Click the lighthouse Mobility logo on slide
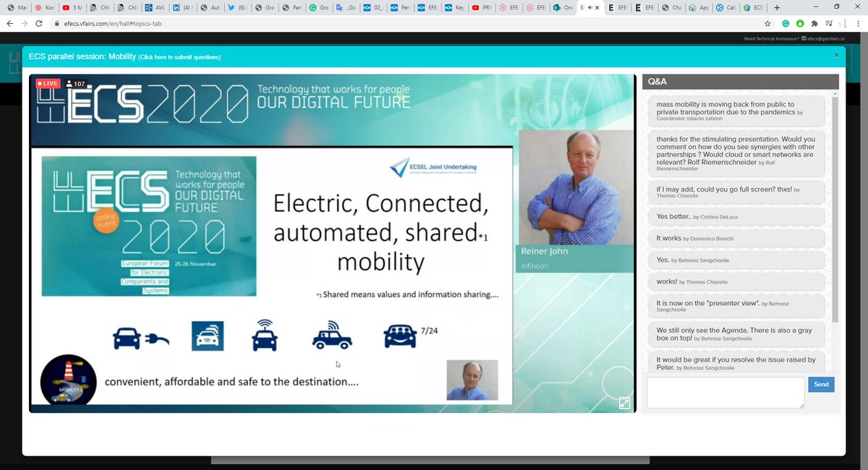Viewport: 868px width, 470px height. click(x=68, y=380)
